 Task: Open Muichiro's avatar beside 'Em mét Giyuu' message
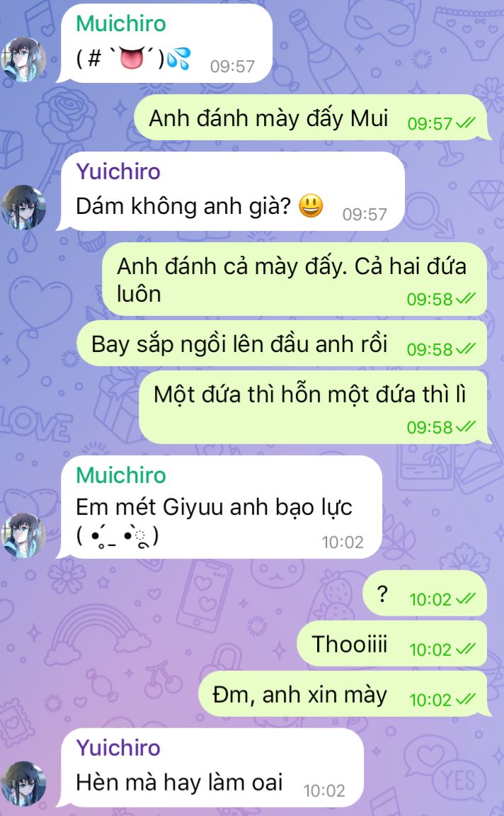(x=23, y=535)
